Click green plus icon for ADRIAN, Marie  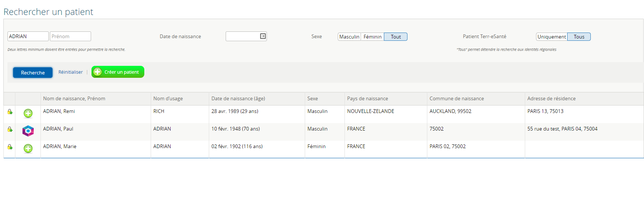28,149
